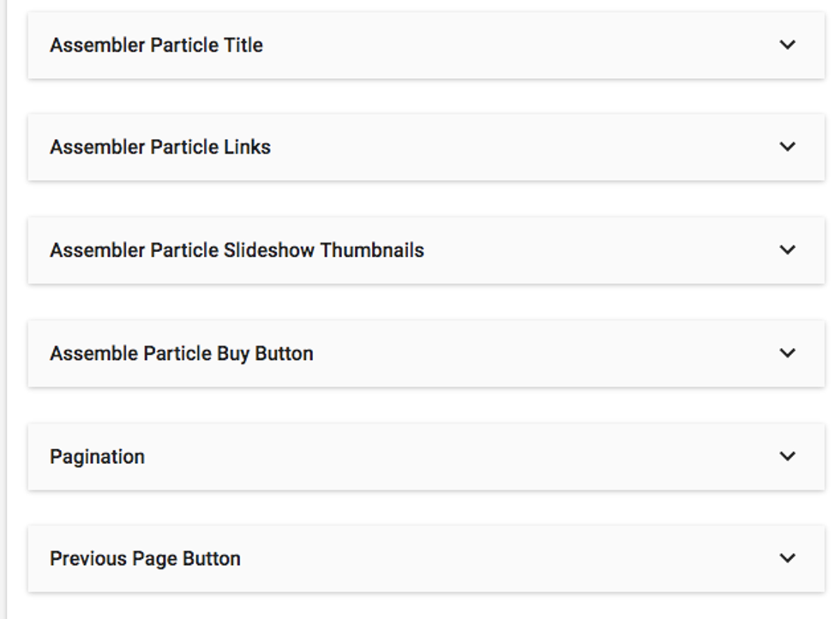Viewport: 840px width, 619px height.
Task: Click the Pagination down-arrow icon
Action: coord(787,456)
